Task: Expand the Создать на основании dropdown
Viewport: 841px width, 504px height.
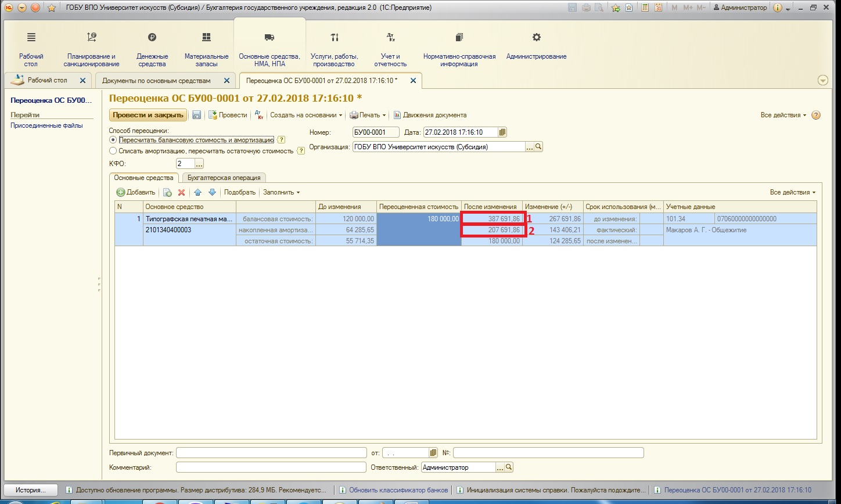Action: point(306,115)
